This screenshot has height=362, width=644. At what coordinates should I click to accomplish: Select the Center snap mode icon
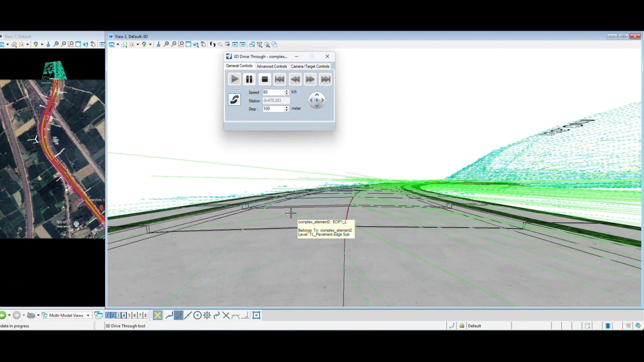click(197, 315)
